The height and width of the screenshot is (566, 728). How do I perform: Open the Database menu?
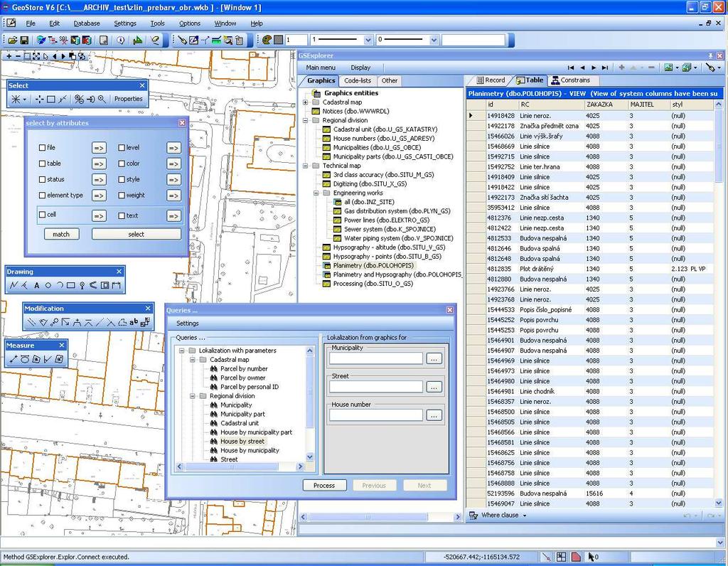(86, 23)
